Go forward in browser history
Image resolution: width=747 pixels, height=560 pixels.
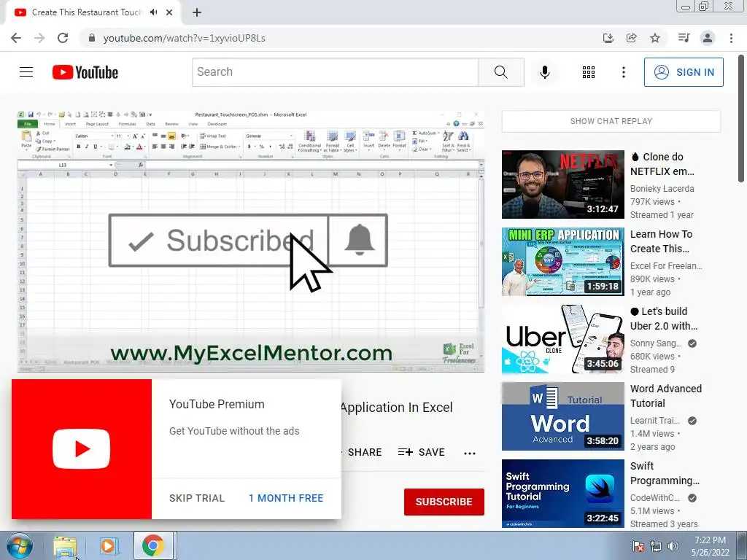pos(39,38)
